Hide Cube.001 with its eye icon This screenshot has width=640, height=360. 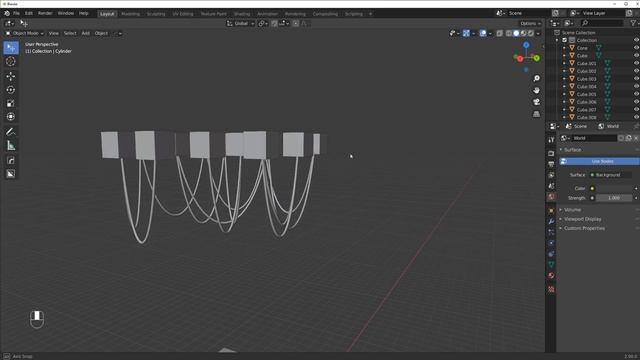click(x=636, y=63)
